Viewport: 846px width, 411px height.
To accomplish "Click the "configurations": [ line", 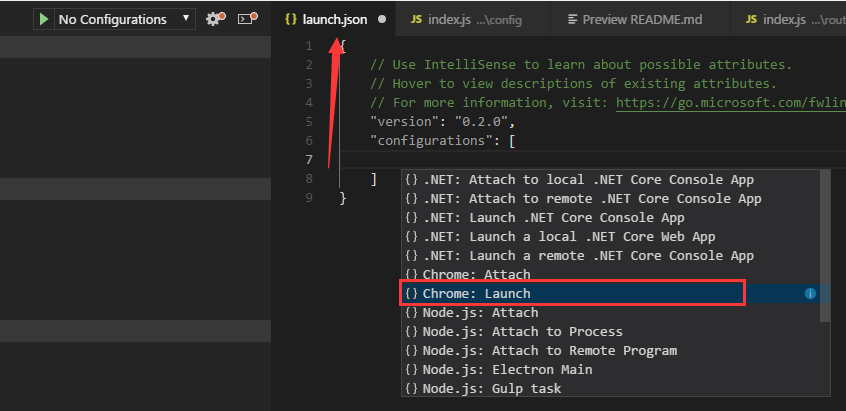I will click(443, 141).
